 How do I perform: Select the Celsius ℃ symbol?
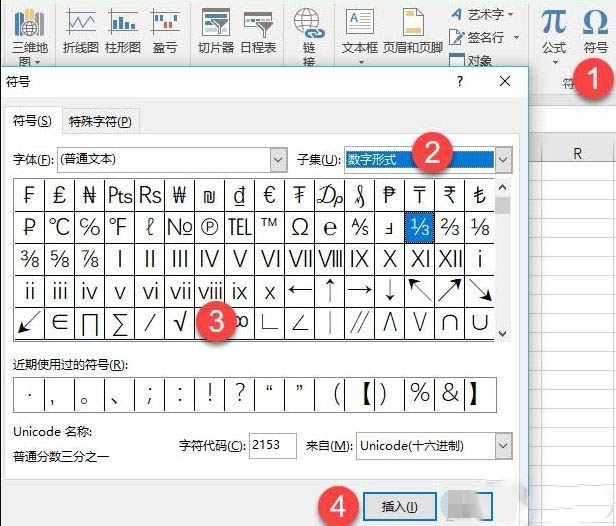[60, 227]
